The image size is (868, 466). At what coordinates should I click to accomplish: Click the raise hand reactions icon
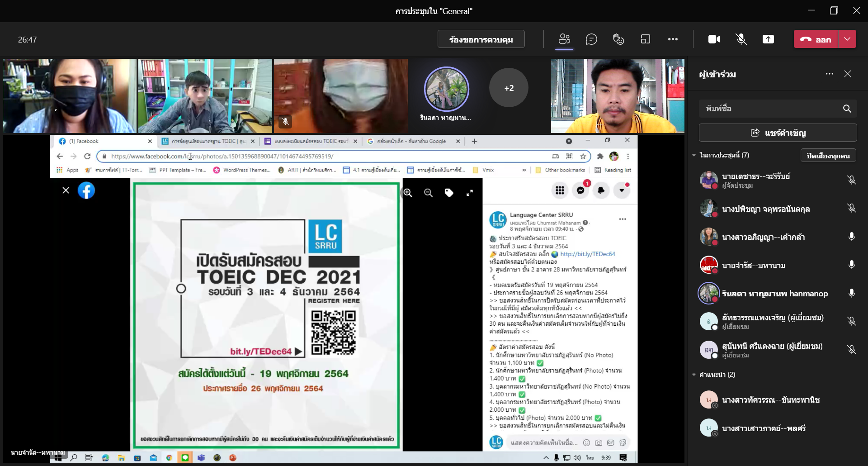(x=618, y=39)
